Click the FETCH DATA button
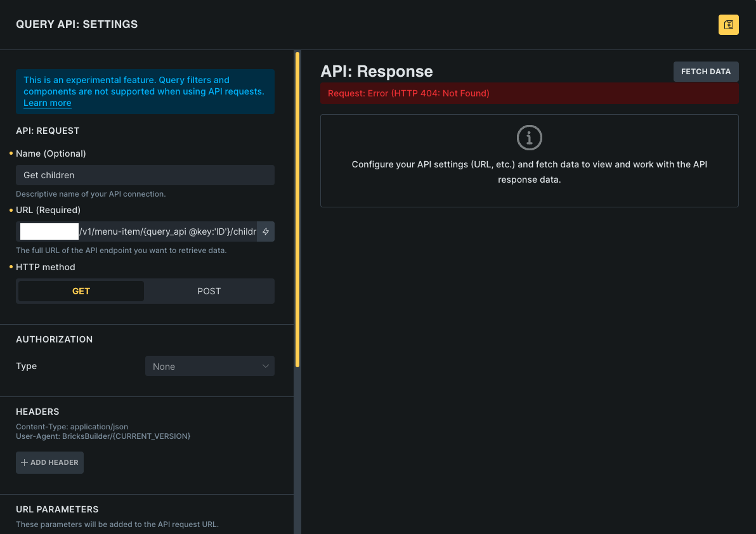756x534 pixels. pyautogui.click(x=706, y=71)
